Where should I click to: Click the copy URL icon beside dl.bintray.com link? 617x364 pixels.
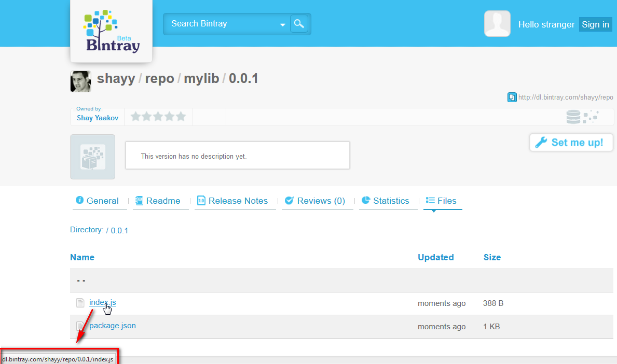[512, 97]
